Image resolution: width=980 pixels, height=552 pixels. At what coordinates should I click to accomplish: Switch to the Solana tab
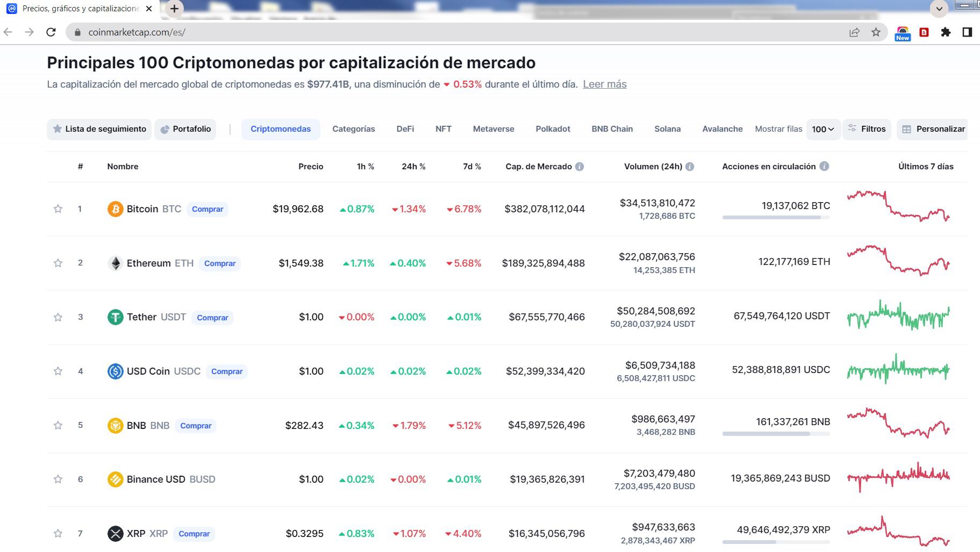(x=668, y=130)
